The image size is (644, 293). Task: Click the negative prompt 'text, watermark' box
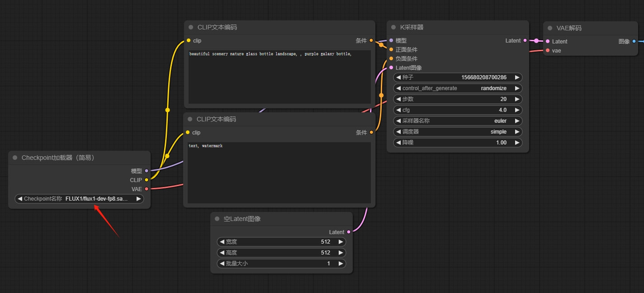pos(279,173)
